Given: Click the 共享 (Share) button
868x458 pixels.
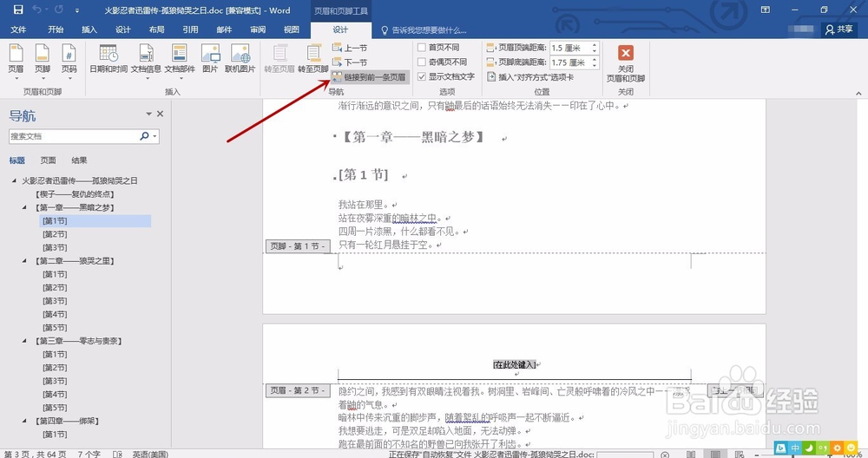Looking at the screenshot, I should [839, 29].
